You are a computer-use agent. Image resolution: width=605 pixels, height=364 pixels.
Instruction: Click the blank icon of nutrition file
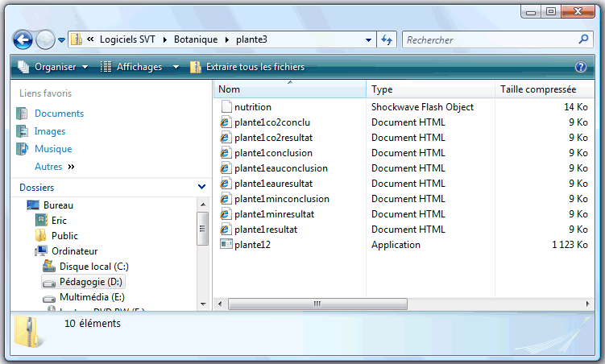[x=226, y=106]
